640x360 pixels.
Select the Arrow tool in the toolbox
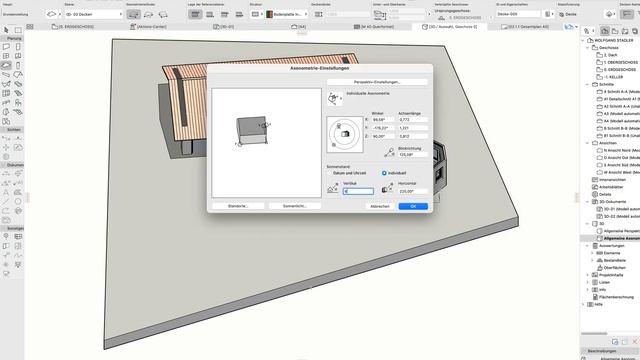[x=6, y=30]
